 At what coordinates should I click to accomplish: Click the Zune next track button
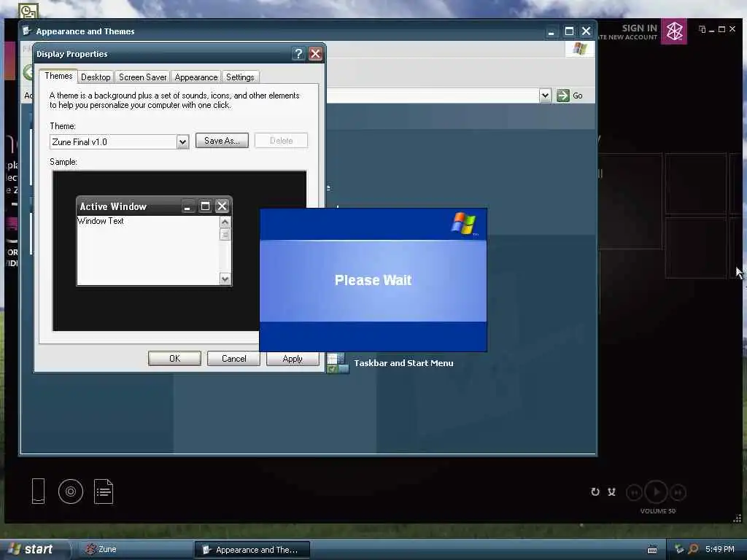tap(678, 492)
